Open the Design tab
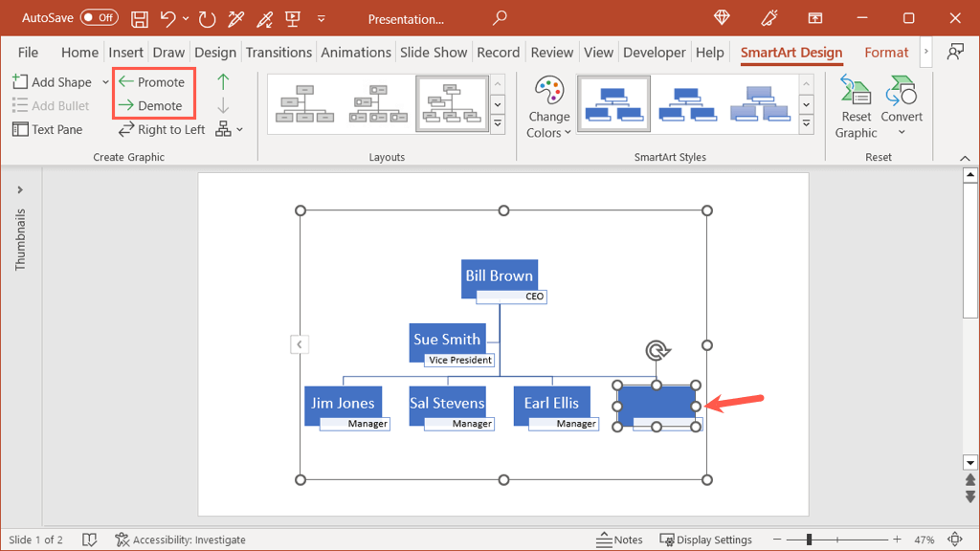This screenshot has height=551, width=980. [x=215, y=53]
